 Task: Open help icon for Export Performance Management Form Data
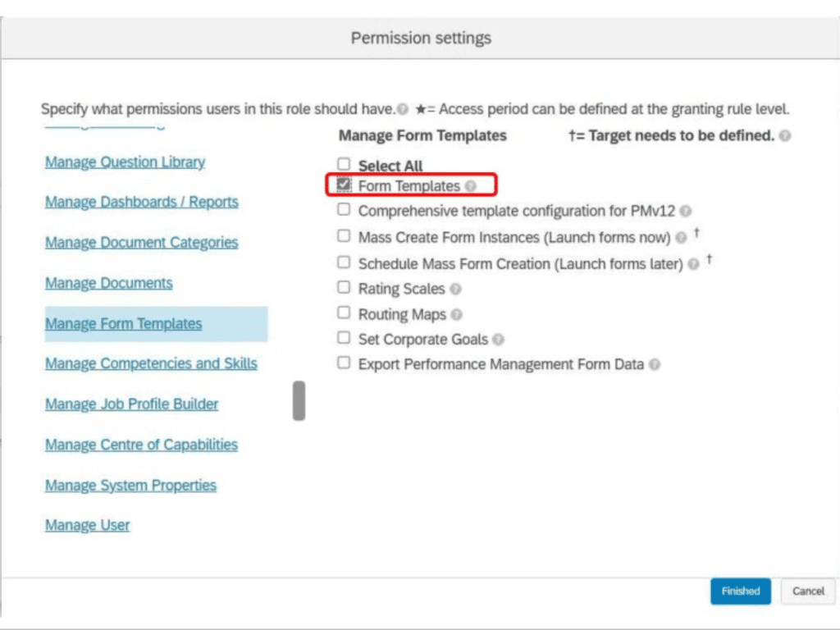coord(654,365)
